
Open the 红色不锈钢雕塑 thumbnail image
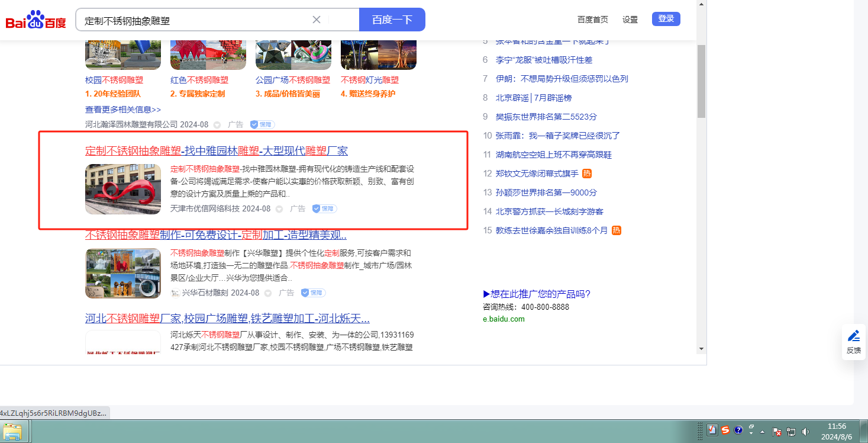point(208,55)
